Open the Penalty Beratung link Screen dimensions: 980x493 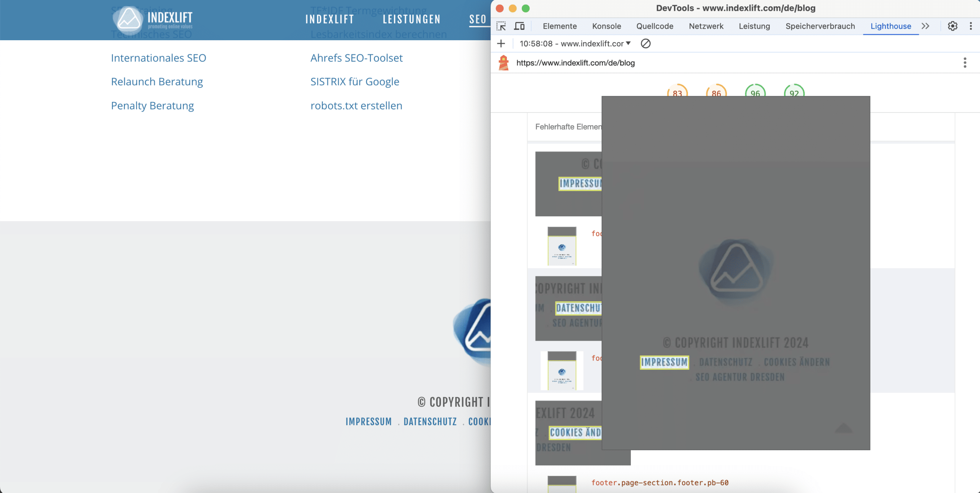152,106
